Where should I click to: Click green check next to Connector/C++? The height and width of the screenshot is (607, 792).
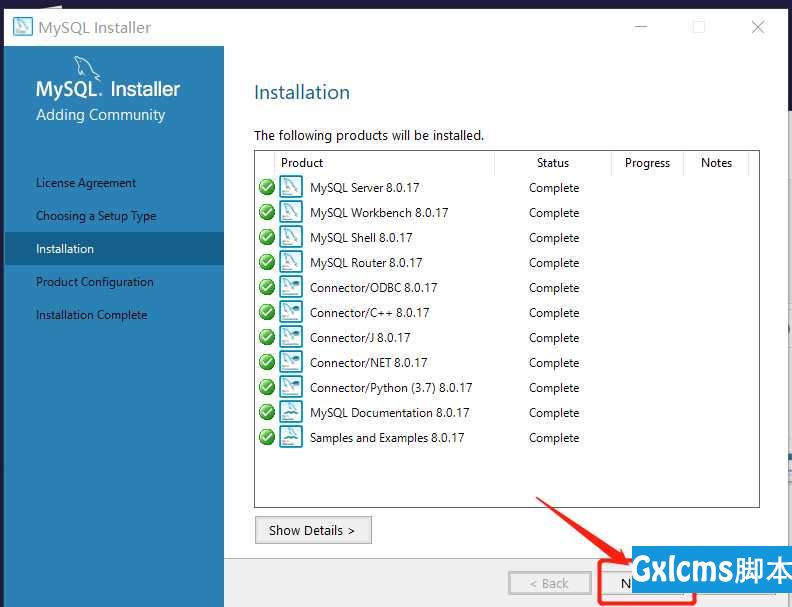click(267, 312)
